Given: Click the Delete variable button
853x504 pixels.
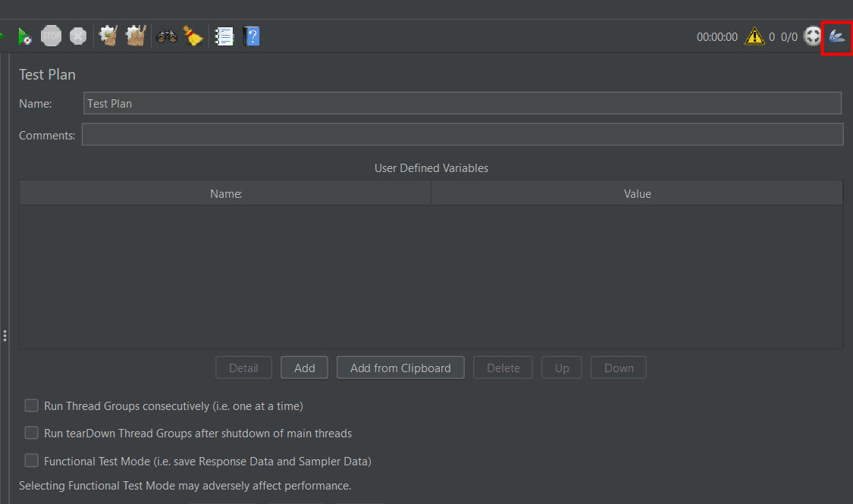Looking at the screenshot, I should click(503, 368).
